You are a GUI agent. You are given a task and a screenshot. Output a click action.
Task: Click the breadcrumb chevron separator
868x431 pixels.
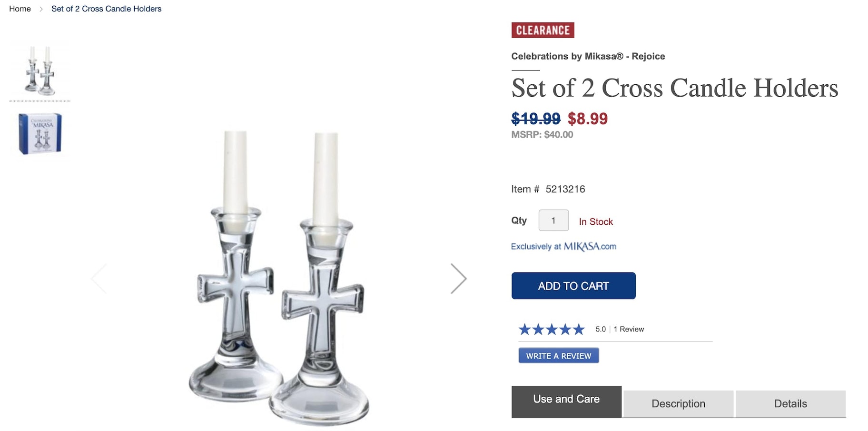41,9
